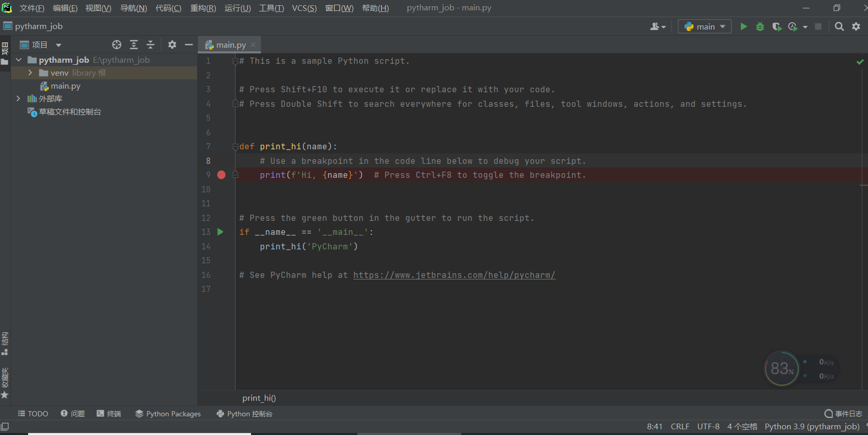Click the green inspection checkmark
Viewport: 868px width, 435px height.
pos(860,62)
